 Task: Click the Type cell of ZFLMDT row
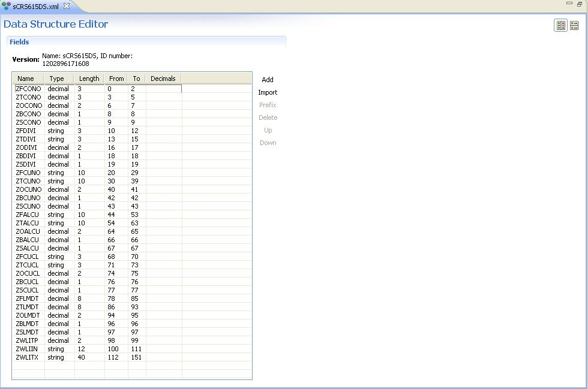59,298
